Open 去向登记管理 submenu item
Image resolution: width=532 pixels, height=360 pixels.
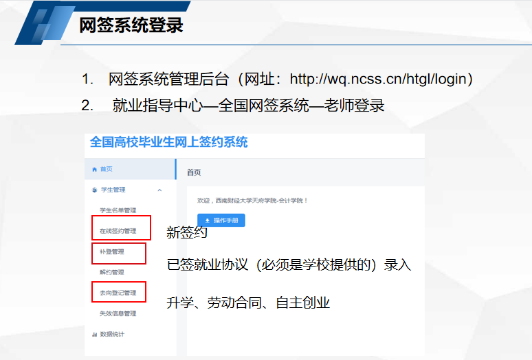click(118, 293)
